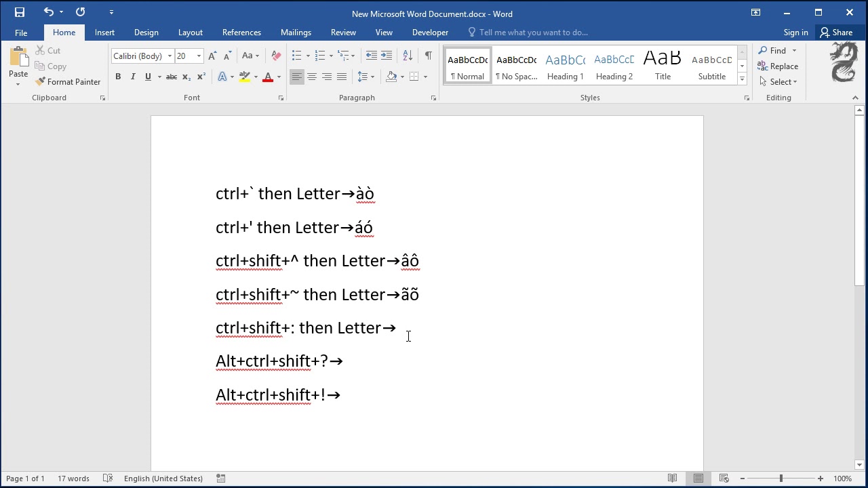Click the zoom slider handle
Screen dimensions: 868x488
coord(781,479)
